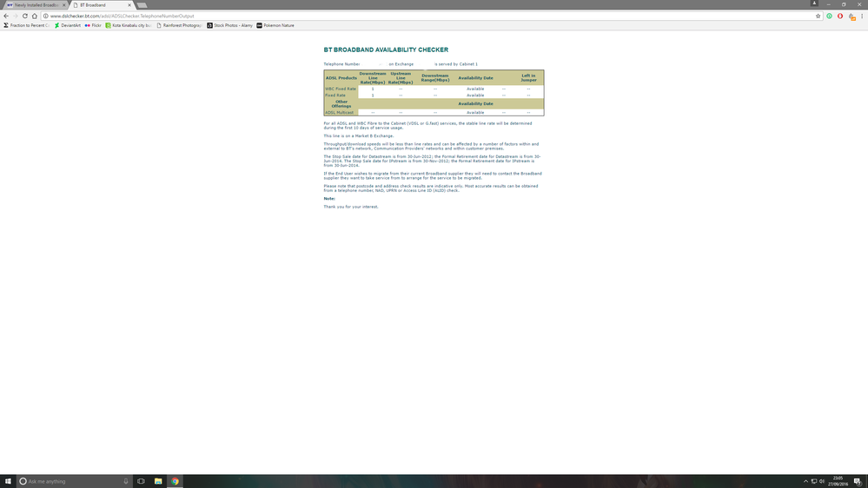868x488 pixels.
Task: Open File Explorer from the taskbar
Action: point(158,481)
